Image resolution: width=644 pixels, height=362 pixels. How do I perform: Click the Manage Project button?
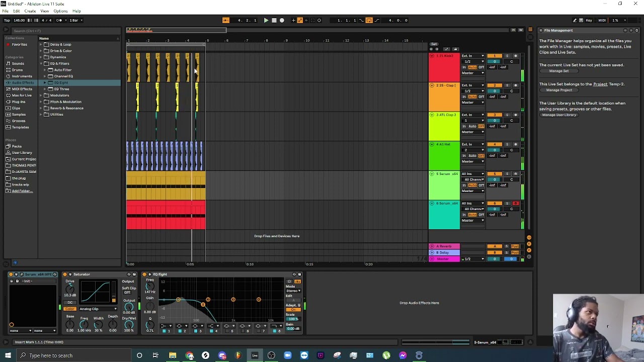tap(559, 90)
